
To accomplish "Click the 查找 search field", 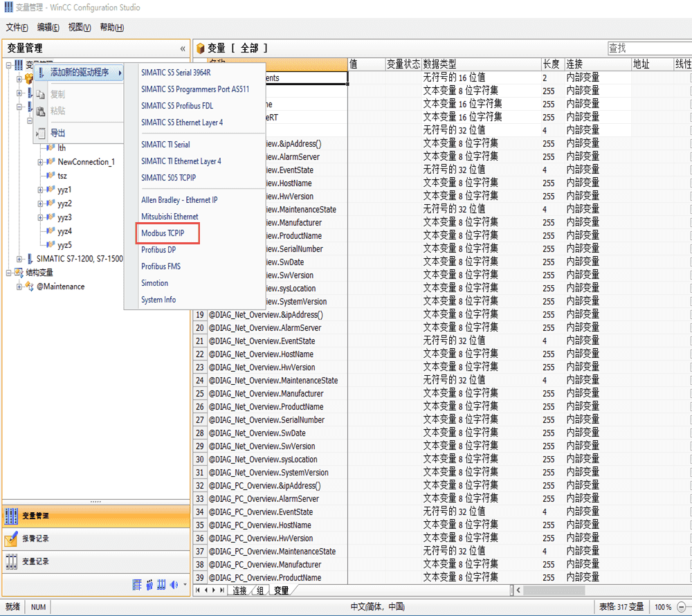I will (x=647, y=48).
